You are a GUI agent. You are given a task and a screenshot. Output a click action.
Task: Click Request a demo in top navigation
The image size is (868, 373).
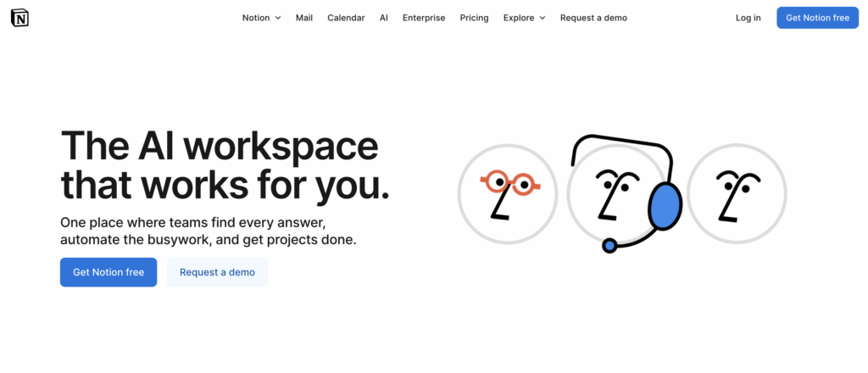pos(593,18)
